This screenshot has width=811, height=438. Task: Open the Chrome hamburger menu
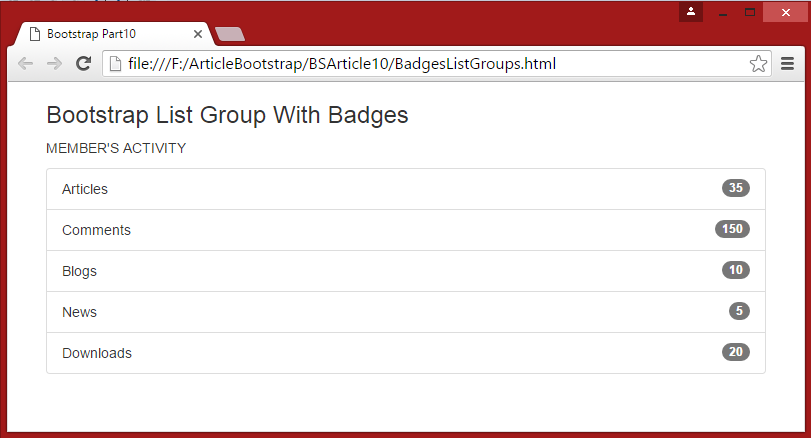[x=787, y=64]
